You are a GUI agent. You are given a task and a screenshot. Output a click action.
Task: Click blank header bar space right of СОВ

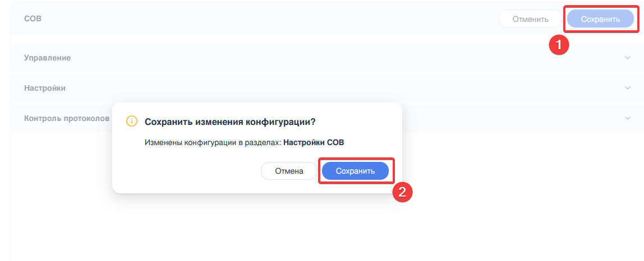[252, 19]
